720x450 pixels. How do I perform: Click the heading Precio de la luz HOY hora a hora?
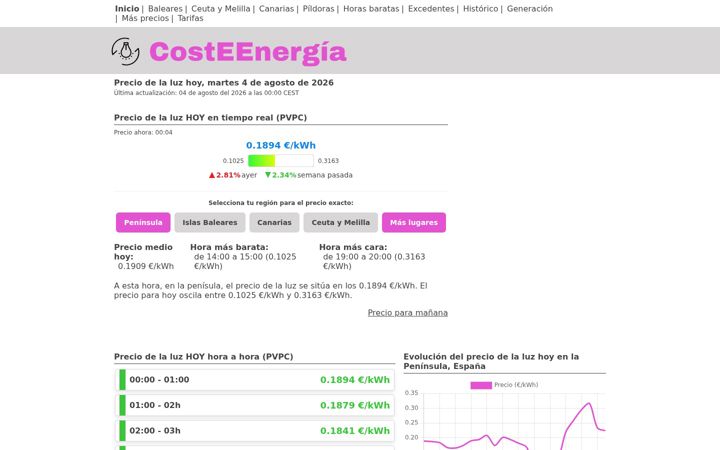coord(203,357)
